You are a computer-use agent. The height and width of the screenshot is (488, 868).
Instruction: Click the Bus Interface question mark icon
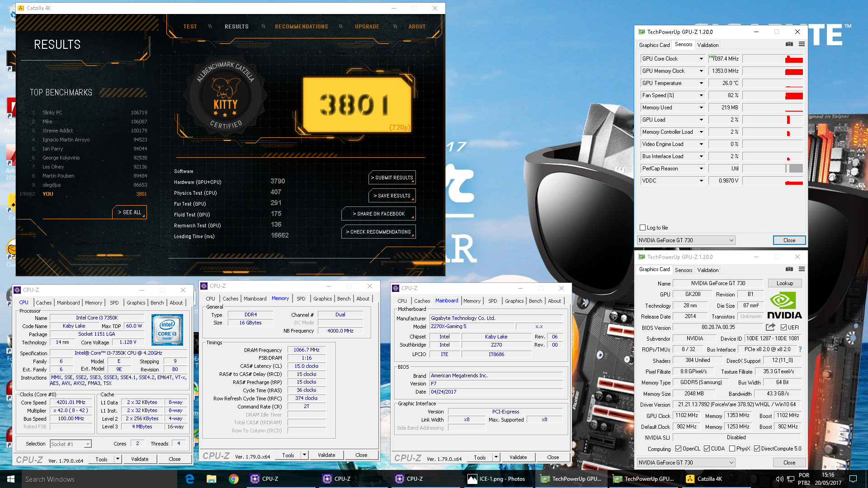coord(800,349)
